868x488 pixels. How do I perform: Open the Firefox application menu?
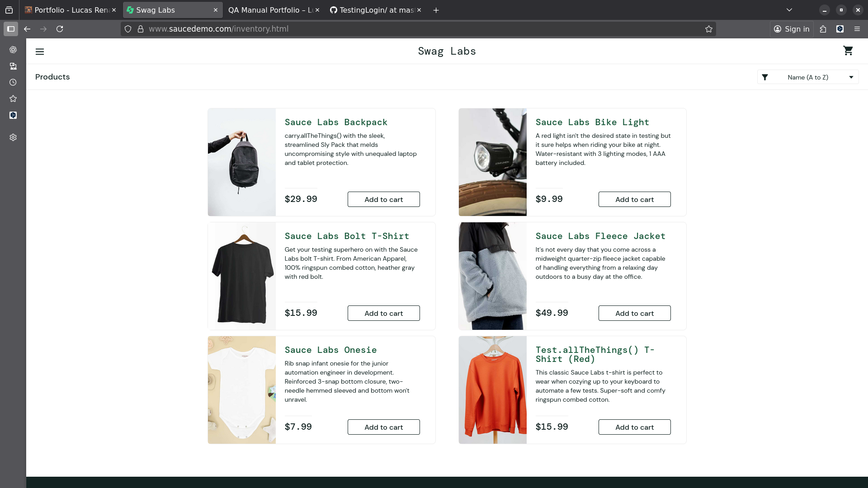(857, 29)
